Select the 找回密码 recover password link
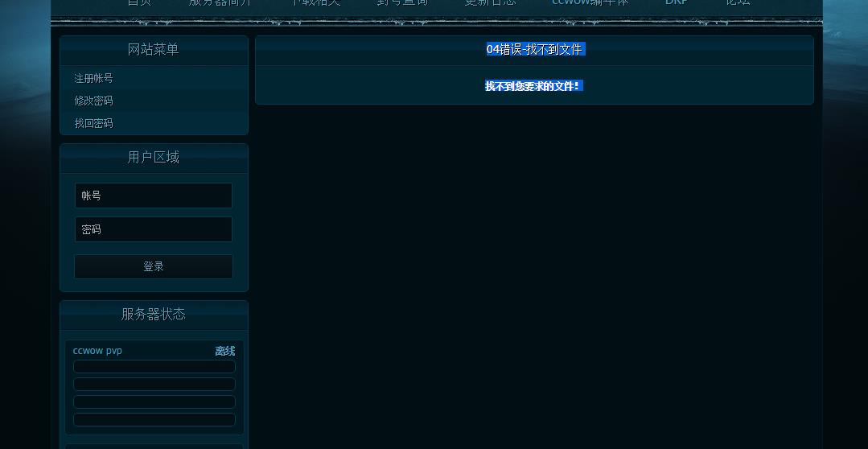 pyautogui.click(x=93, y=123)
